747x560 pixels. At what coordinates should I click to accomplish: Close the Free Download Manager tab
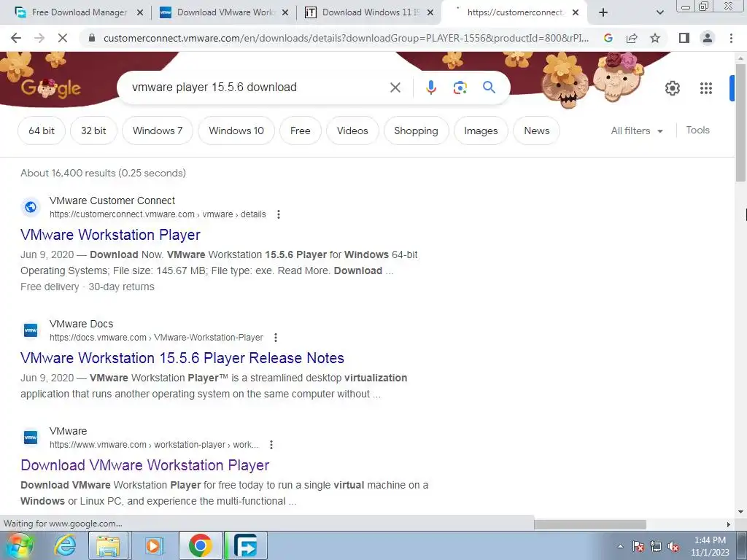click(140, 13)
